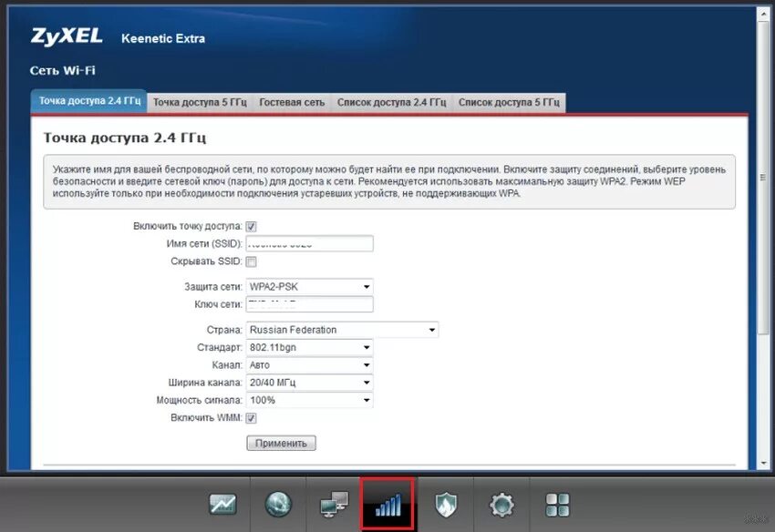Open the Security shield icon
The width and height of the screenshot is (775, 532).
(446, 505)
